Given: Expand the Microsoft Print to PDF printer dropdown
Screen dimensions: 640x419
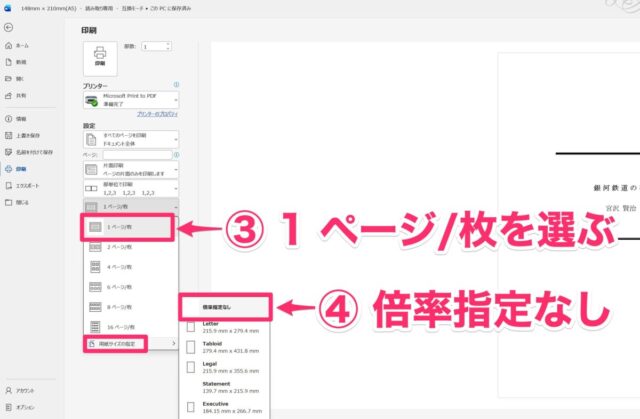Looking at the screenshot, I should [x=131, y=100].
